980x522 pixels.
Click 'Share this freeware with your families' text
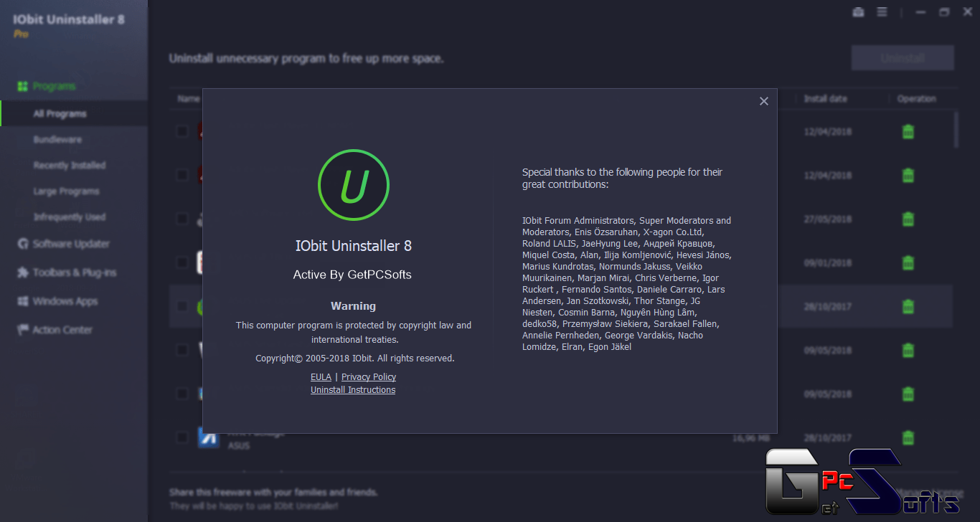[x=273, y=493]
